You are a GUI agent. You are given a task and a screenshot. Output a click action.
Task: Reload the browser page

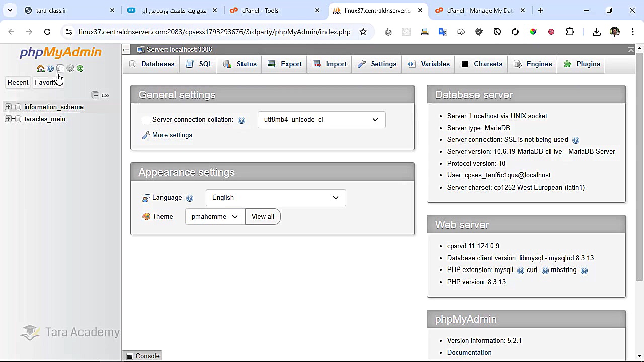click(x=47, y=32)
